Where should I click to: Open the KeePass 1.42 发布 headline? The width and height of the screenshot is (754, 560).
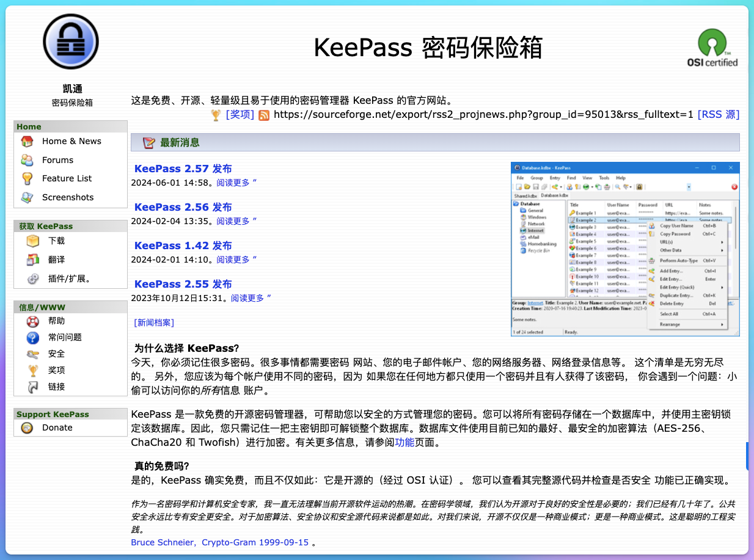183,246
